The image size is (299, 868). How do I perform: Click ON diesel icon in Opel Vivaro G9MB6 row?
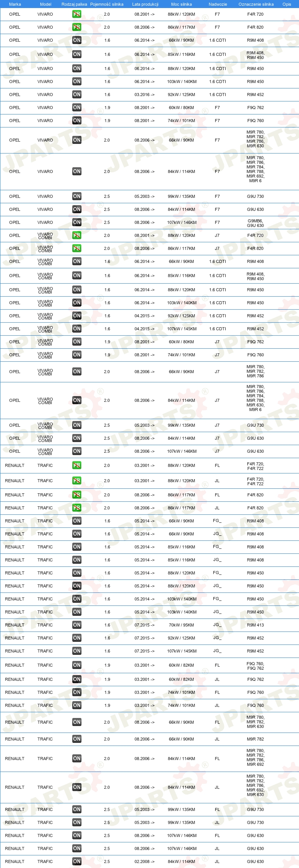pos(77,222)
